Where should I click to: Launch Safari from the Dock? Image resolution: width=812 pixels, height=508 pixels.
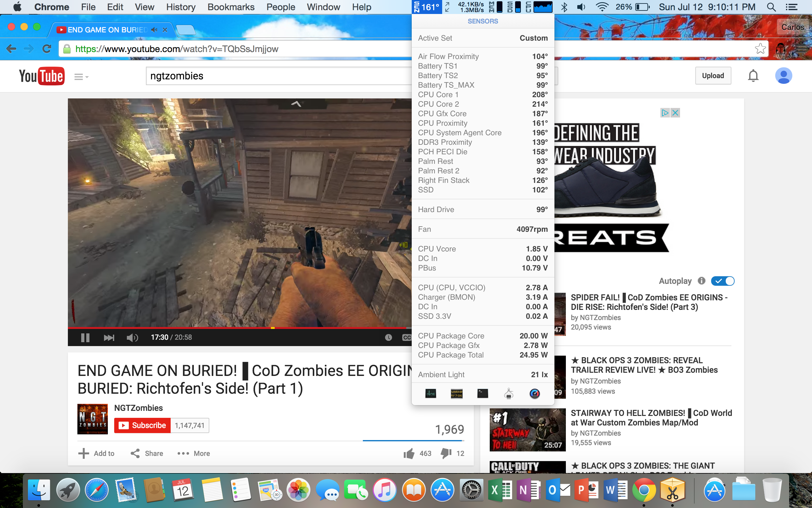coord(97,490)
